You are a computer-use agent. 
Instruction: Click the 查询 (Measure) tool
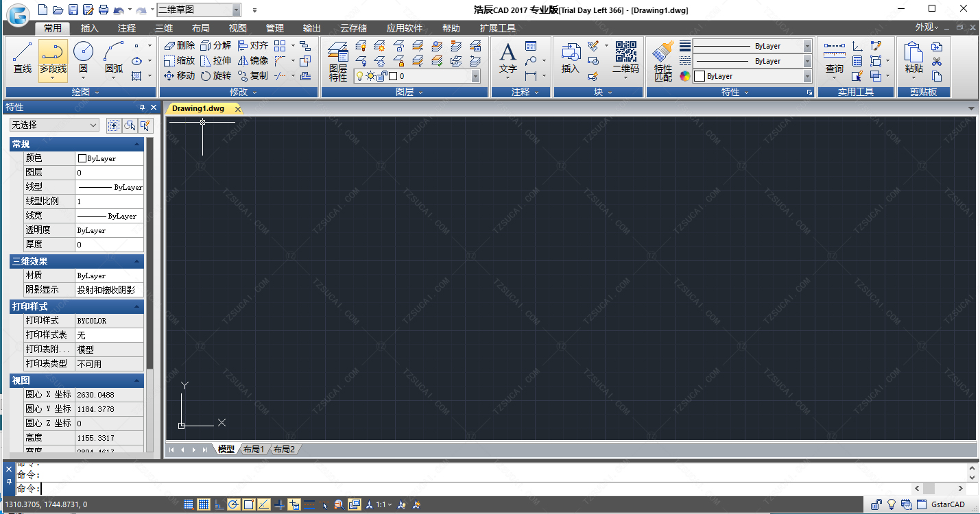point(835,58)
